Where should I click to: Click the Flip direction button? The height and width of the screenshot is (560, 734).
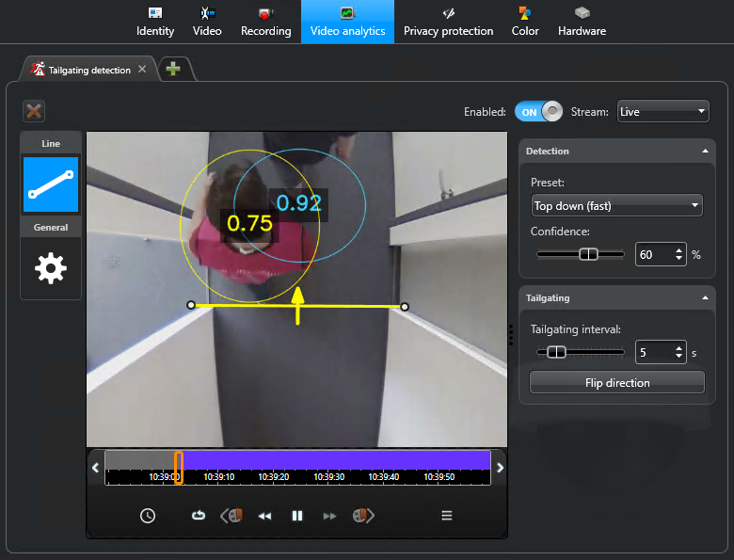point(616,382)
